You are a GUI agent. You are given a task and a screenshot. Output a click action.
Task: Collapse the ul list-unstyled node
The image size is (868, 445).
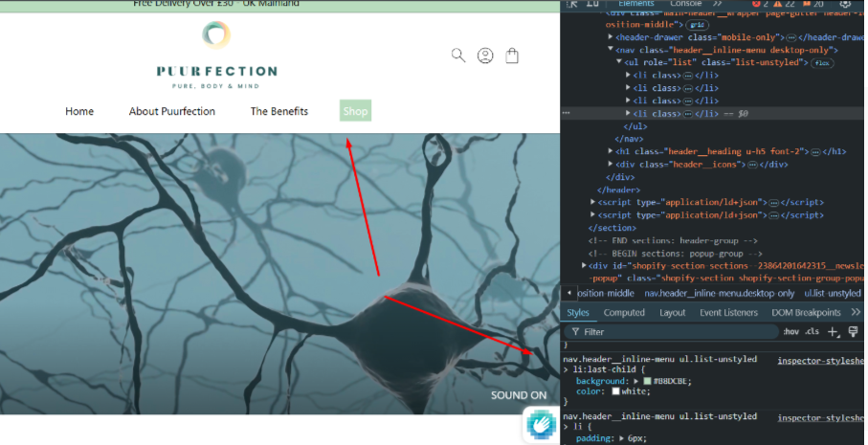619,62
